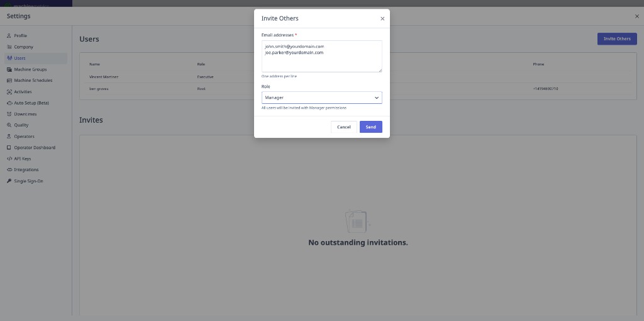Click the Integrations icon in sidebar
The image size is (644, 321).
pyautogui.click(x=9, y=170)
